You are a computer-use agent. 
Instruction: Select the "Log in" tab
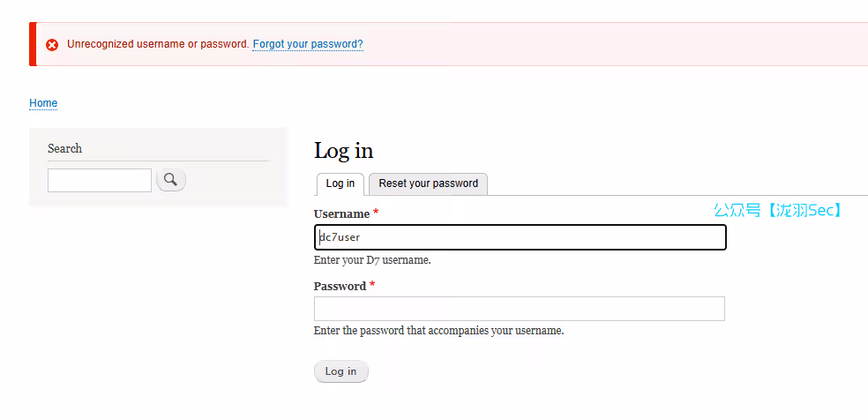(340, 183)
